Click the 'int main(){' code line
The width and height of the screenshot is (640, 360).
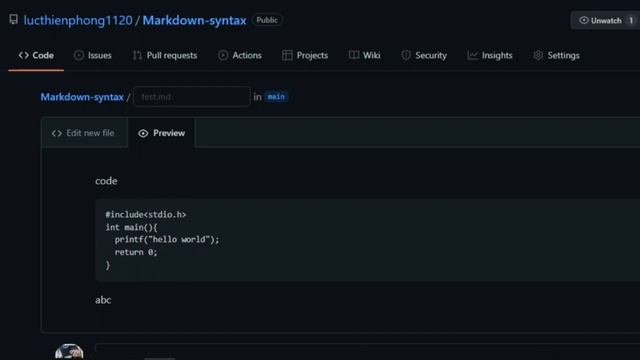point(131,227)
